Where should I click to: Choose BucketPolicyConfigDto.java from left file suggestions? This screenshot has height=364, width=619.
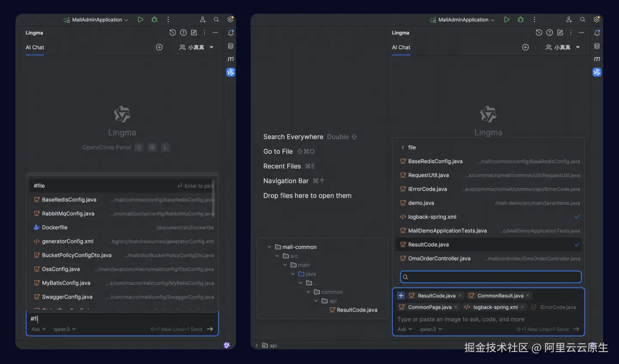coord(122,255)
